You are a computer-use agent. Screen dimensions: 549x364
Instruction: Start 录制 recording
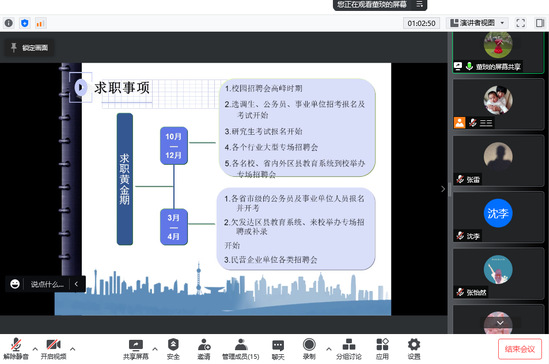309,349
